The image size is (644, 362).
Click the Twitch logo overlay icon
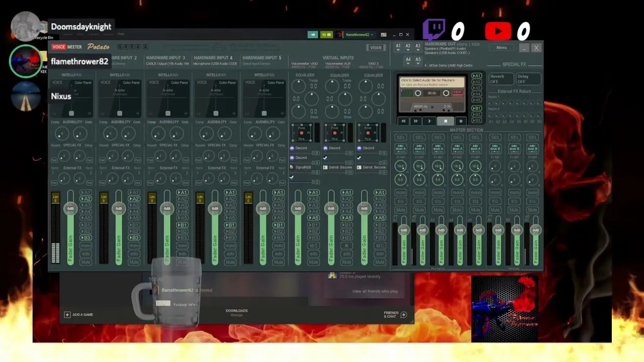434,30
